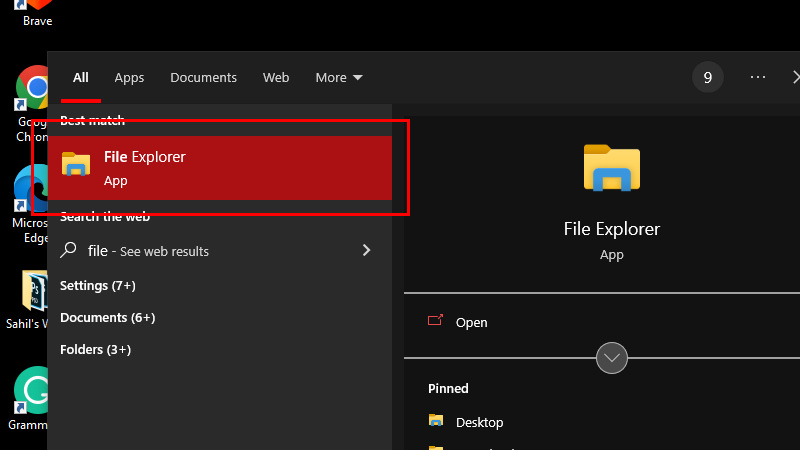Image resolution: width=800 pixels, height=450 pixels.
Task: Open the Grammarly desktop shortcut
Action: 29,398
